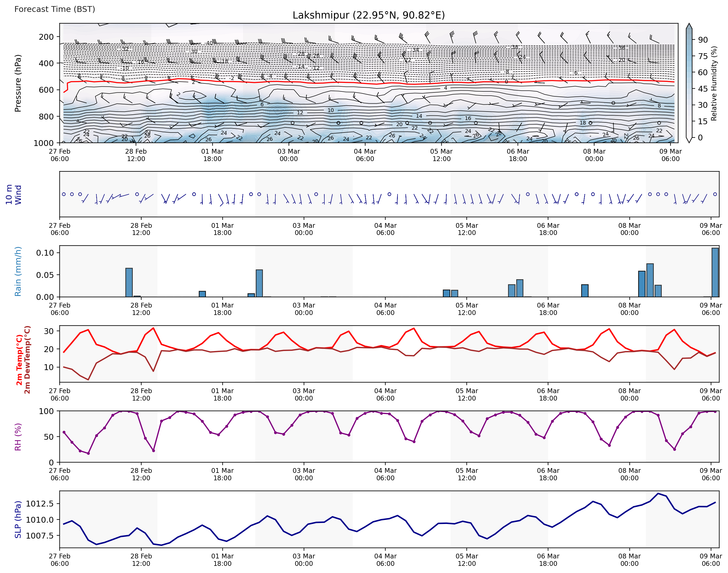
Task: Click the colorbar's bottom arrow tip
Action: (689, 142)
